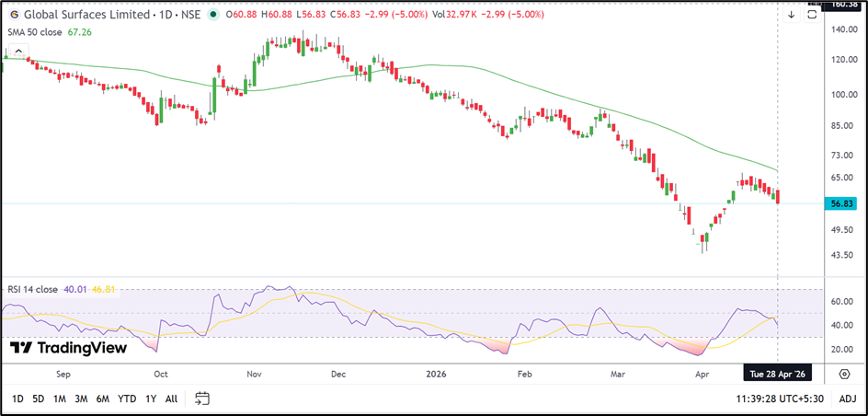The height and width of the screenshot is (416, 868).
Task: Select the RSI 14 close indicator legend
Action: click(33, 289)
